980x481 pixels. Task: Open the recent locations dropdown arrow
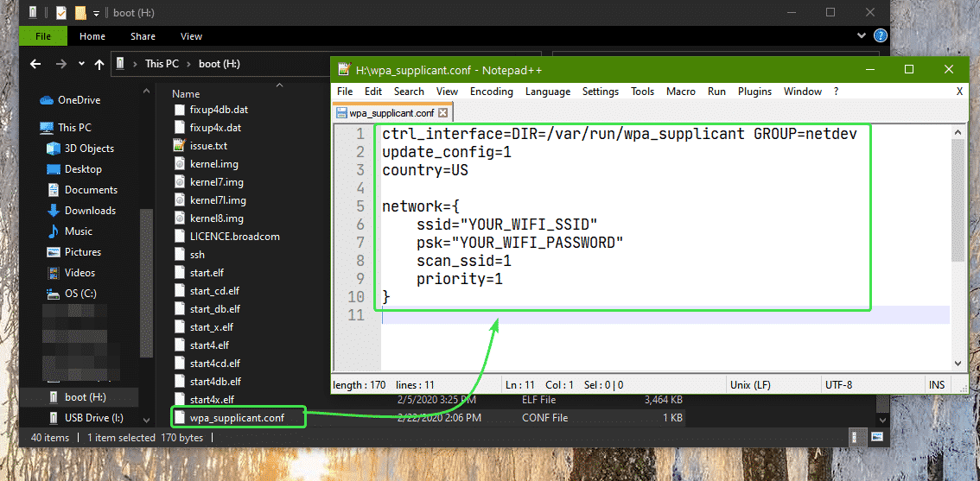point(80,64)
